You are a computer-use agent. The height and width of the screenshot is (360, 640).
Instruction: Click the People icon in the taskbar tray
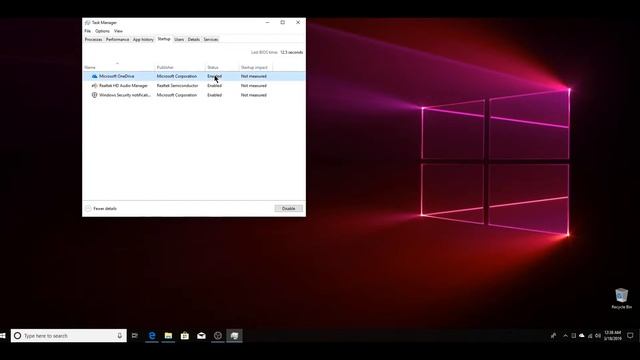[x=553, y=336]
